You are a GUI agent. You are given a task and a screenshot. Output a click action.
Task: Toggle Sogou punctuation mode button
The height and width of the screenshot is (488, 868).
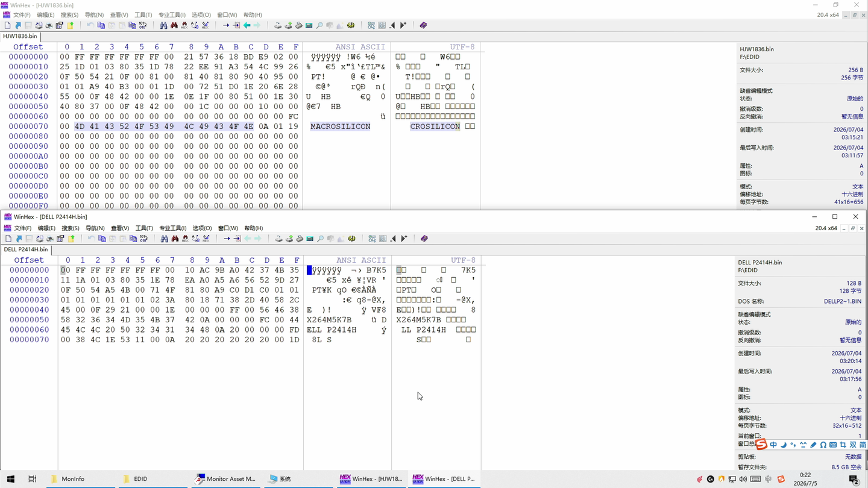793,445
